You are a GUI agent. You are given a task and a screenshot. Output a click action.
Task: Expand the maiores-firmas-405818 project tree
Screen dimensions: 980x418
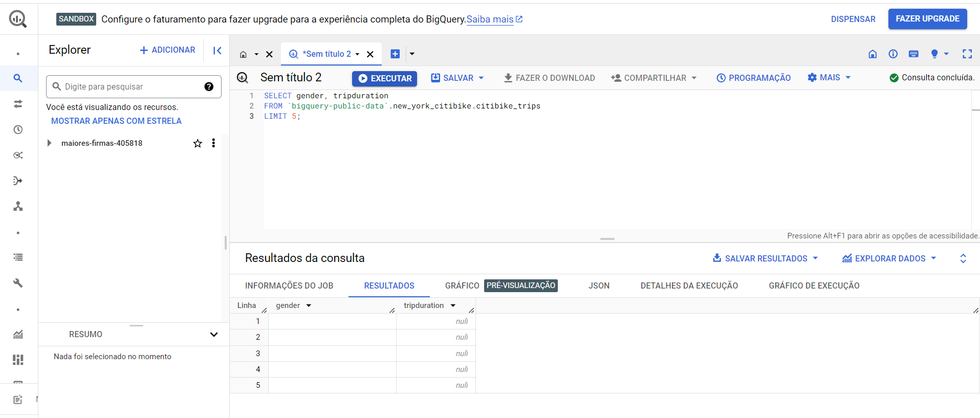click(x=49, y=143)
